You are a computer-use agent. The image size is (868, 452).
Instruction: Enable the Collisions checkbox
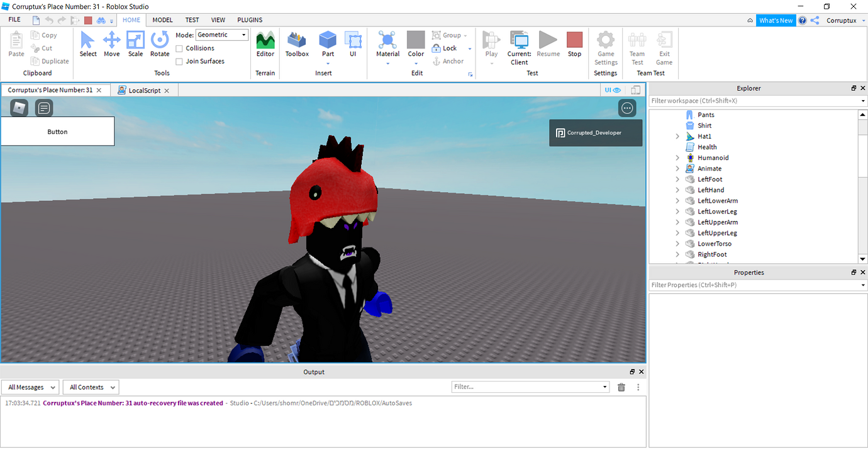tap(179, 48)
